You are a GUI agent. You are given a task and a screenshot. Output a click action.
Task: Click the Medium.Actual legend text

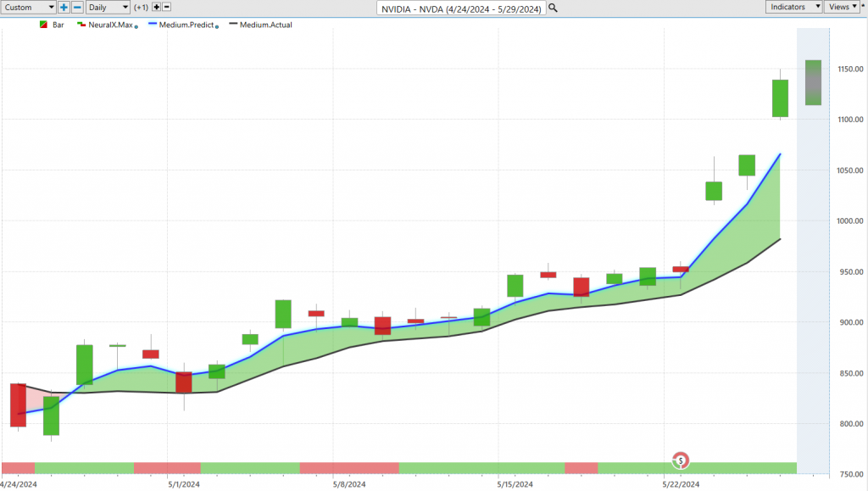point(265,25)
